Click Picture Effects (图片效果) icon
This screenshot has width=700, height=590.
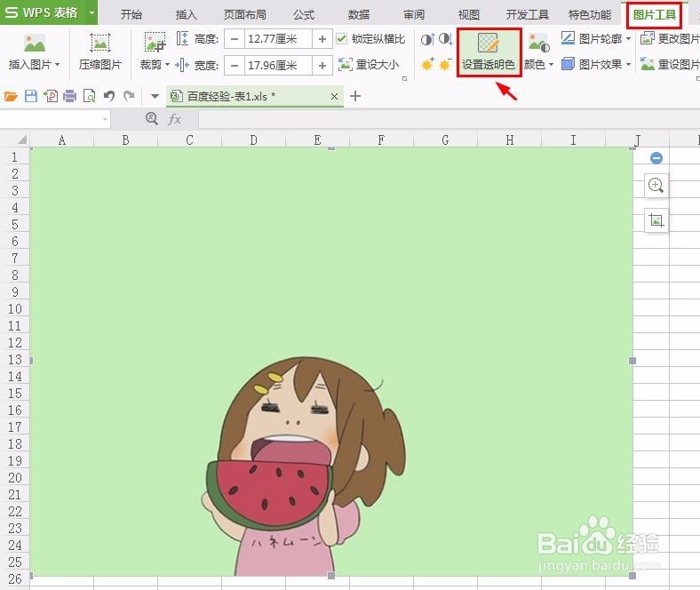pyautogui.click(x=568, y=64)
